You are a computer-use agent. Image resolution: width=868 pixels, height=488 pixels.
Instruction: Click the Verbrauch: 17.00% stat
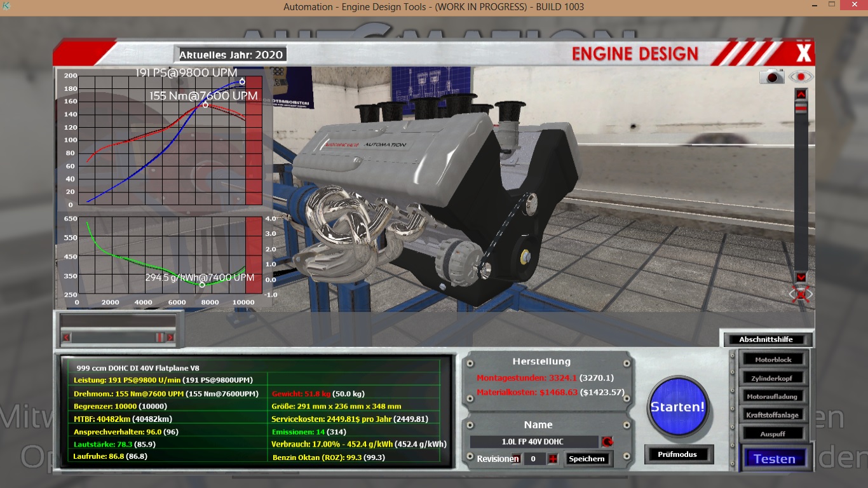tap(358, 444)
